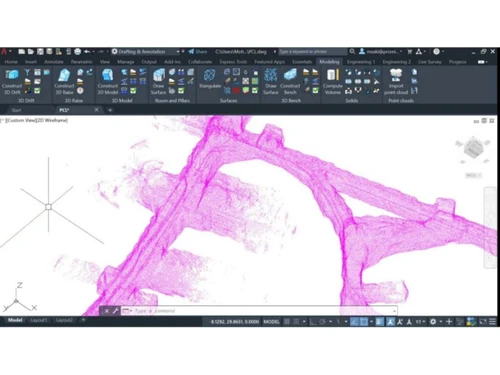Viewport: 500px width, 375px height.
Task: Click the Model tab at the bottom left
Action: click(15, 320)
